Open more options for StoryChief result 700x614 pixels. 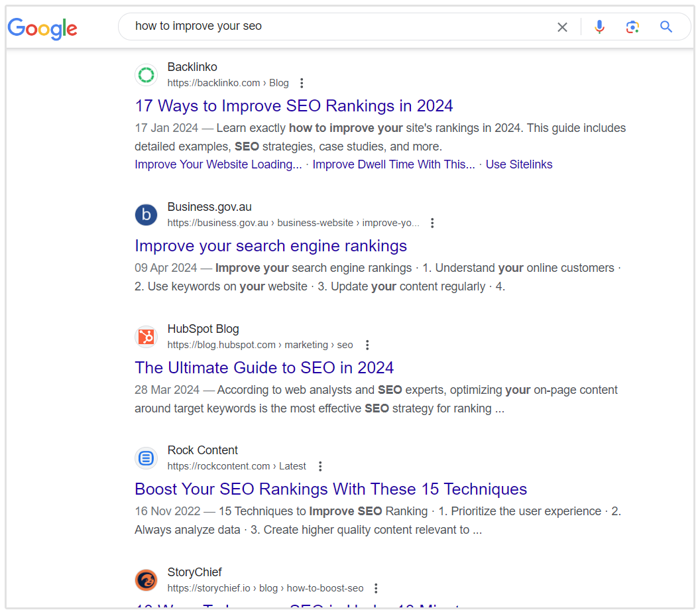376,588
